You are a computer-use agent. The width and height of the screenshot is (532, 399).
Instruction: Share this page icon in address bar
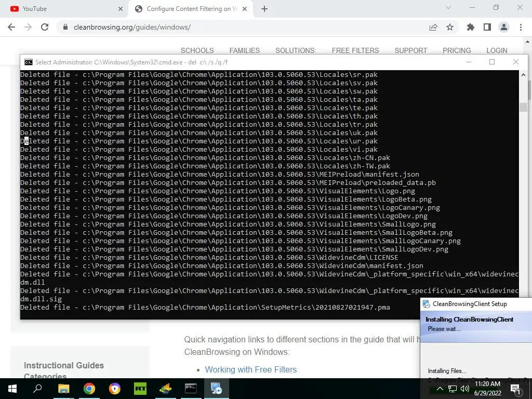433,27
